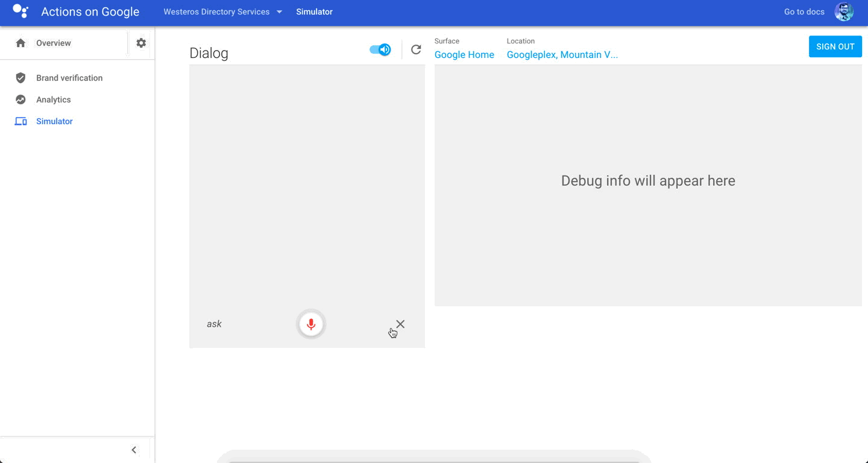Click the Simulator devices icon

[20, 121]
